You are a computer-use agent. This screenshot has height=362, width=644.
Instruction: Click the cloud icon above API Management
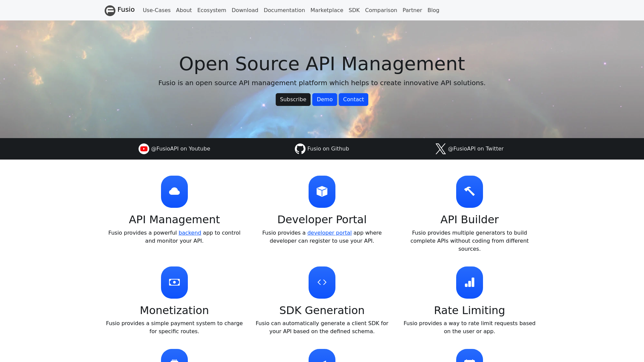pos(174,191)
